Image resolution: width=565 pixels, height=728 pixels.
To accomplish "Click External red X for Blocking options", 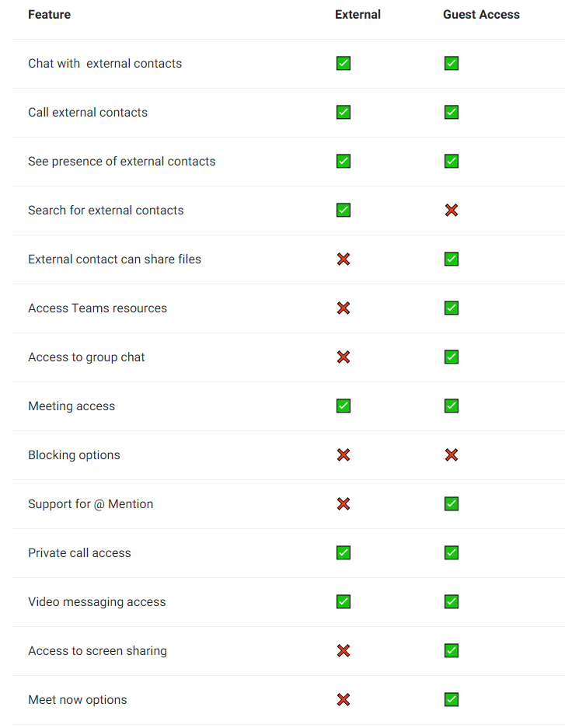I will click(343, 455).
